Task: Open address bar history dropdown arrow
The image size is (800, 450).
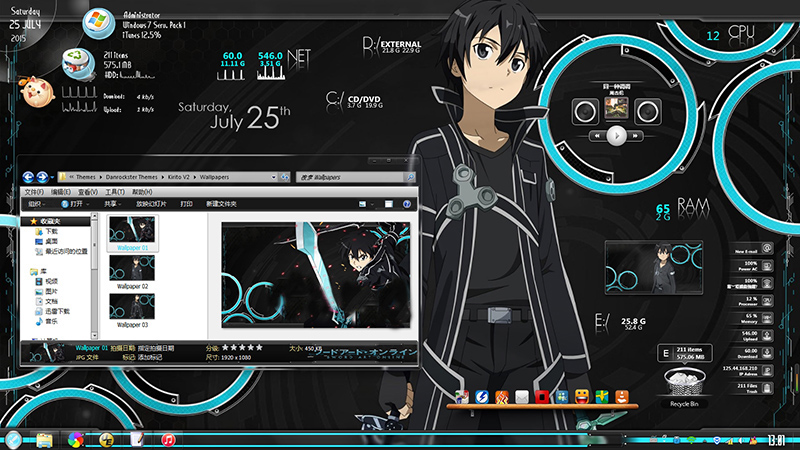Action: tap(273, 177)
